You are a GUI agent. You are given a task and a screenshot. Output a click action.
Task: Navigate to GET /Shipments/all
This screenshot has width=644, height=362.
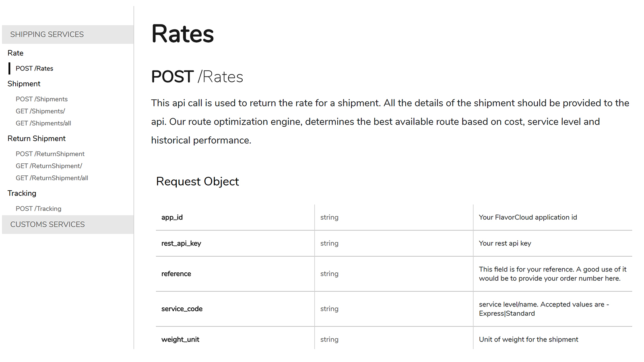click(x=43, y=123)
